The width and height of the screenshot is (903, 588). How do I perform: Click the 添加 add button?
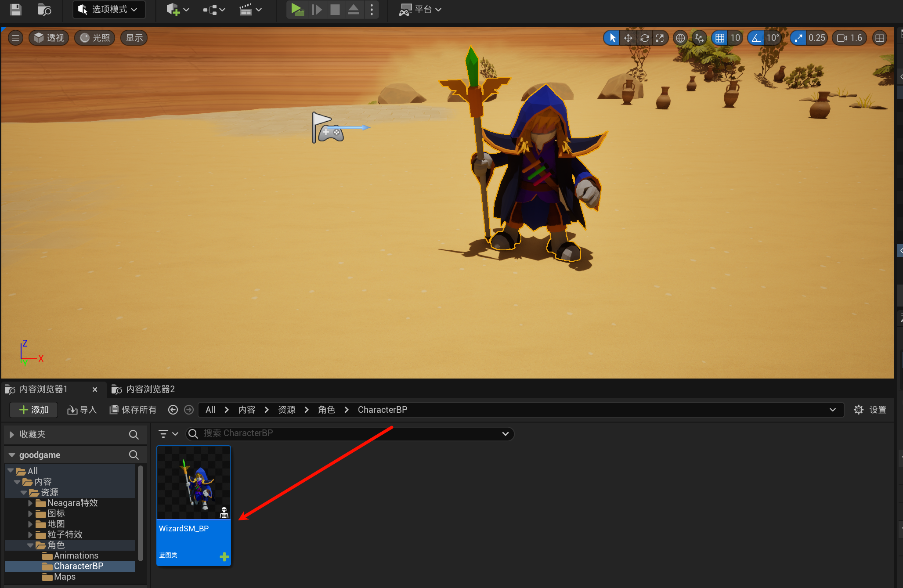click(34, 410)
